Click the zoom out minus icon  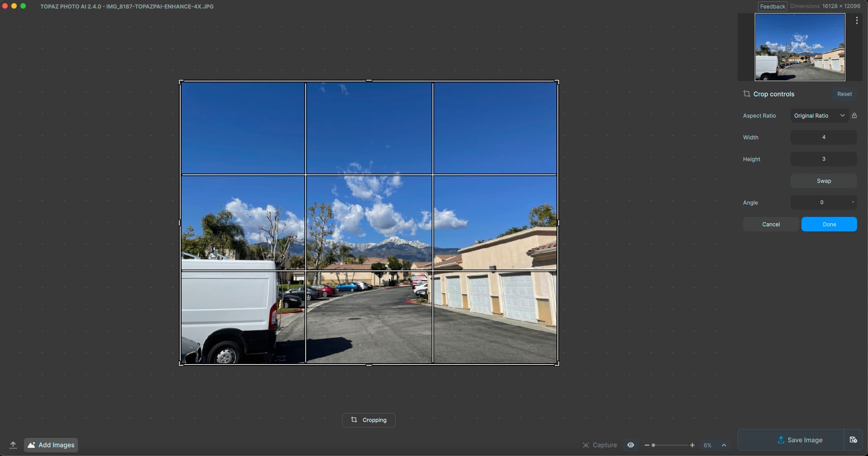pos(647,445)
